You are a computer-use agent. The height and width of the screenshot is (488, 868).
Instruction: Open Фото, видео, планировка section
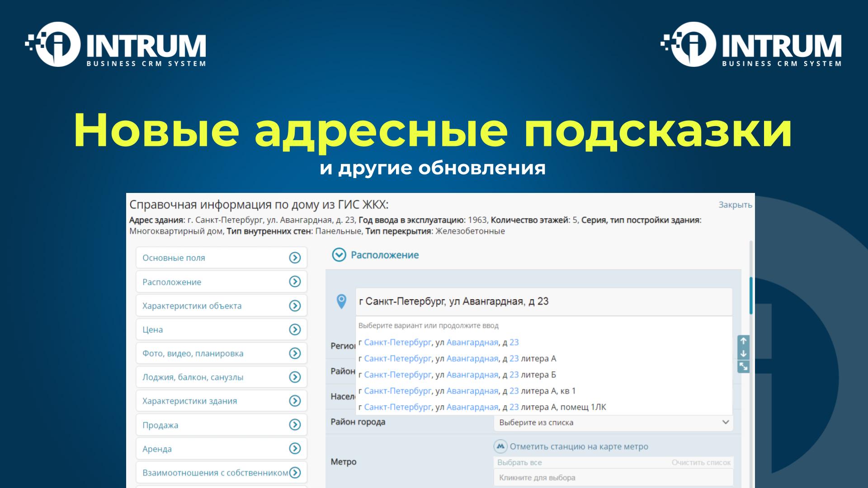tap(222, 353)
